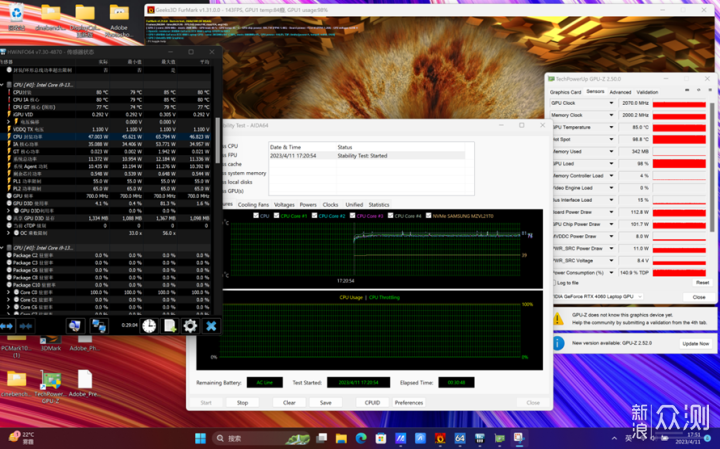Toggle CPU Core #4 checkbox in AIDA64
Viewport: 720px width, 449px height.
390,215
